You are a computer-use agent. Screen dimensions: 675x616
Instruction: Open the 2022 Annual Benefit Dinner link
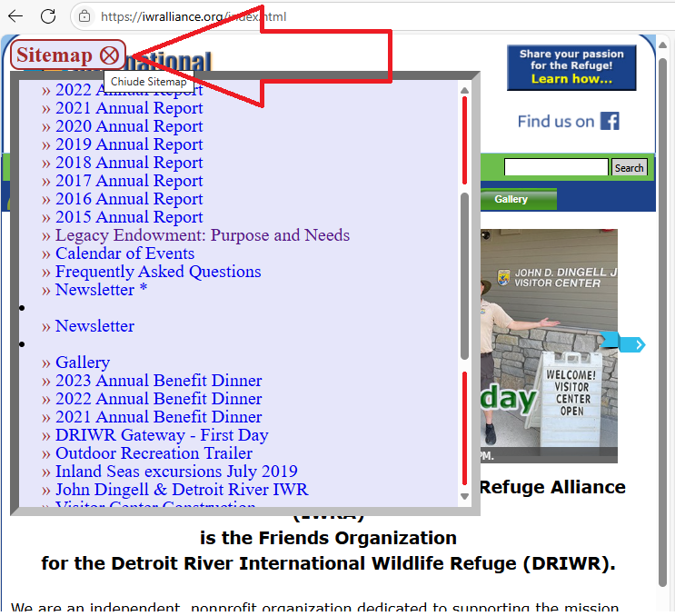pyautogui.click(x=158, y=399)
